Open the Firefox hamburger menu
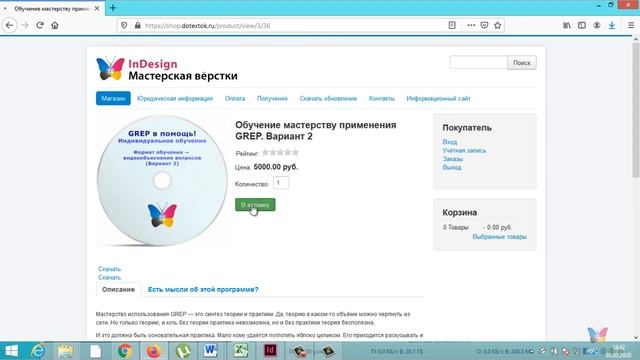Viewport: 640px width, 360px height. 631,25
